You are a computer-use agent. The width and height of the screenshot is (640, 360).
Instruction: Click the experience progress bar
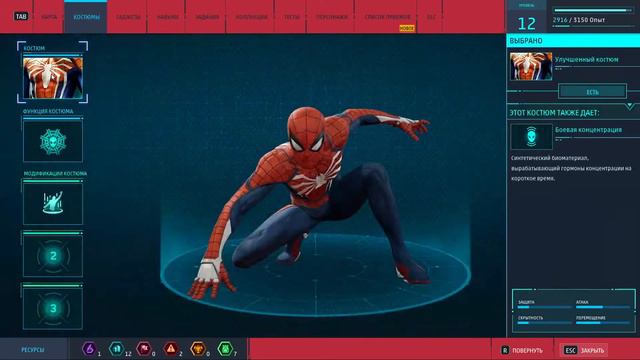[x=592, y=10]
